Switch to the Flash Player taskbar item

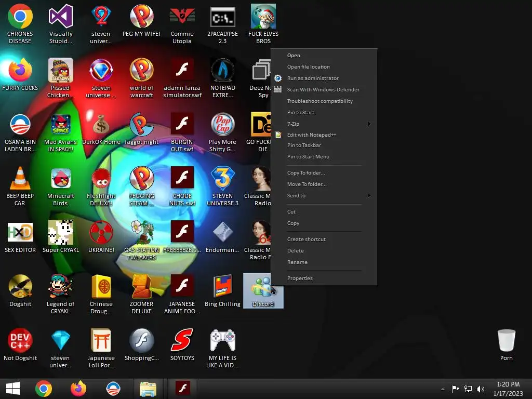pos(182,389)
